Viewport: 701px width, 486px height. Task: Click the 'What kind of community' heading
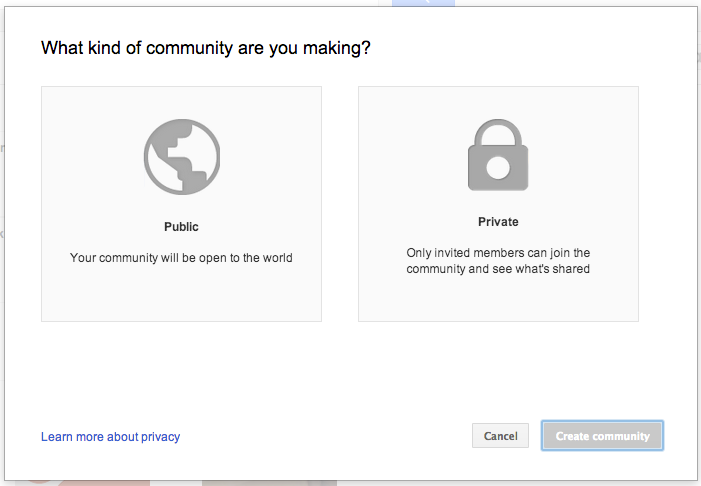pos(206,48)
